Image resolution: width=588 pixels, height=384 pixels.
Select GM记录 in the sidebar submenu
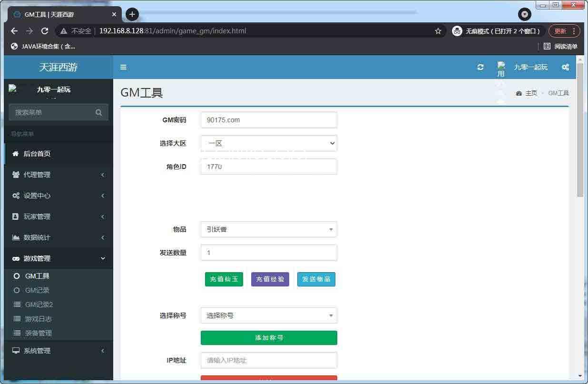(37, 290)
